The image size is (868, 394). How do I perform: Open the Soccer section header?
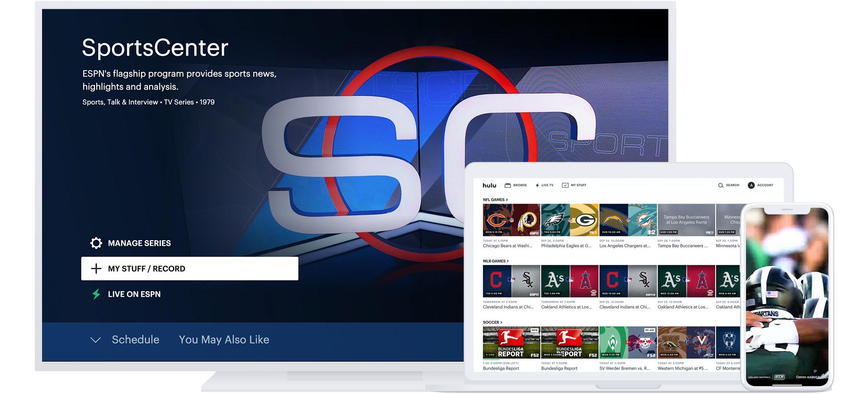(492, 323)
